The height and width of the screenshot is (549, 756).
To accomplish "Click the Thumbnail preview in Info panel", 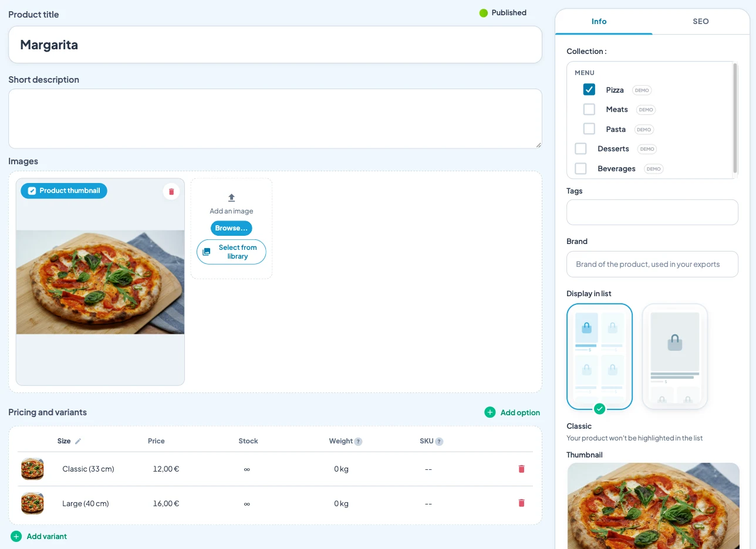I will click(653, 506).
